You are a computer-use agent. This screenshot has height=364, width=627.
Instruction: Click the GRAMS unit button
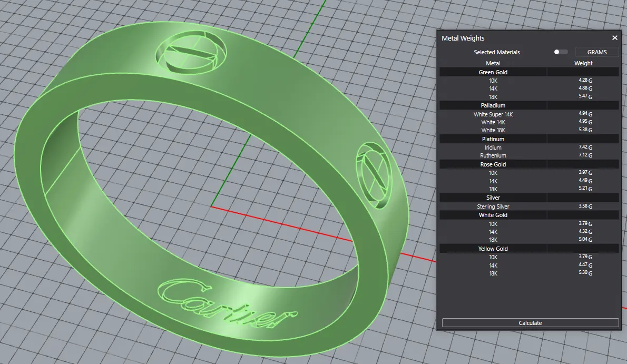(596, 52)
